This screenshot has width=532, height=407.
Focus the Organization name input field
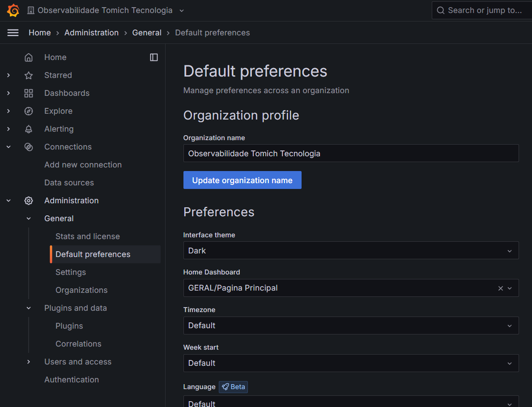coord(351,154)
